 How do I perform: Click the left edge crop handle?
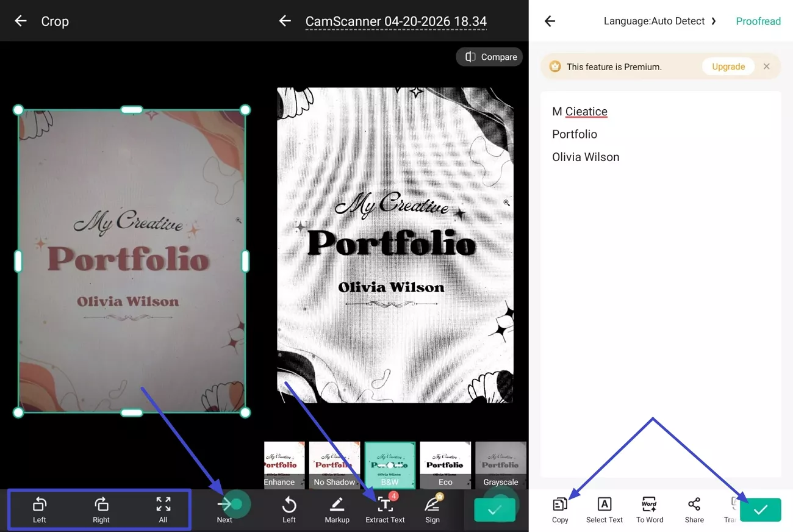[x=18, y=261]
